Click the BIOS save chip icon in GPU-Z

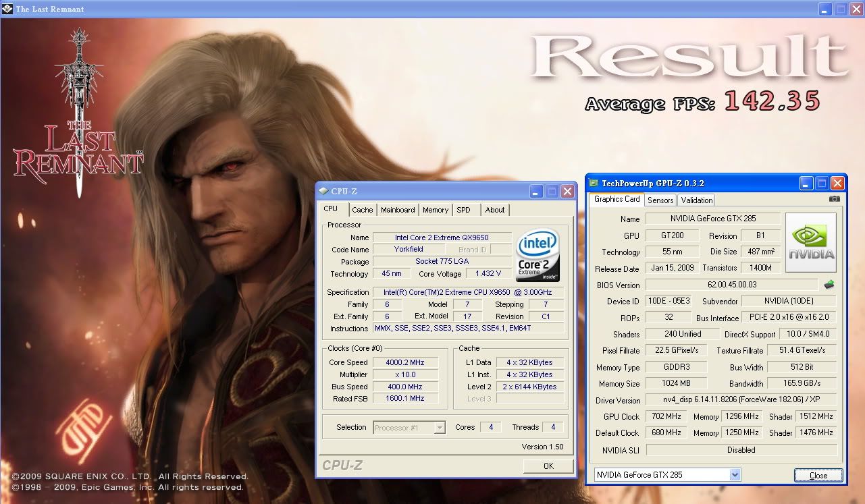(x=830, y=285)
